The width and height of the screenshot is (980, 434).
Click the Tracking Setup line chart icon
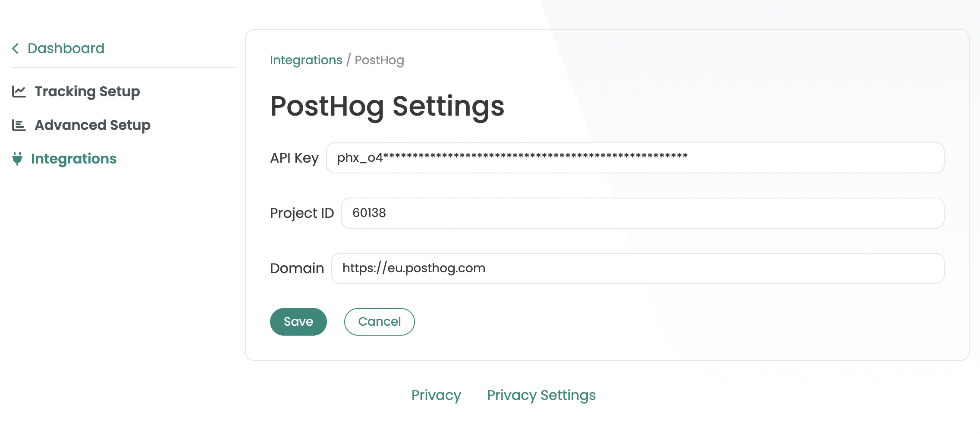tap(19, 91)
